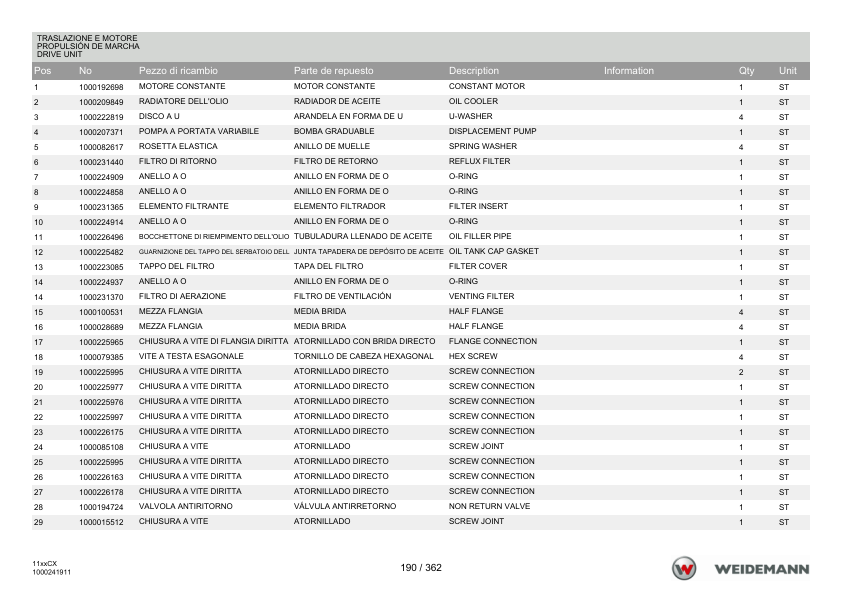Viewport: 842px width, 595px height.
Task: Click the Qty column header
Action: [x=746, y=70]
